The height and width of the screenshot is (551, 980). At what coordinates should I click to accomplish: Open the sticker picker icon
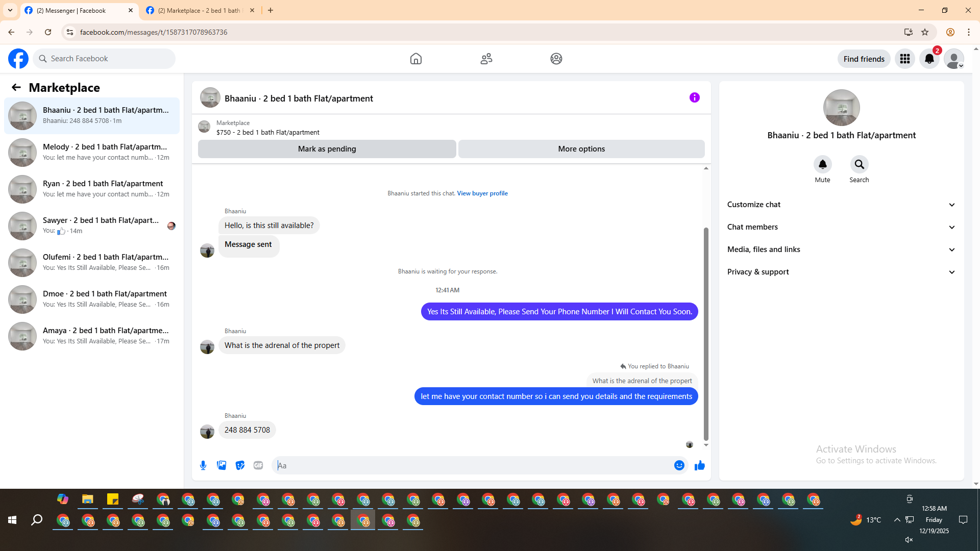(x=240, y=465)
